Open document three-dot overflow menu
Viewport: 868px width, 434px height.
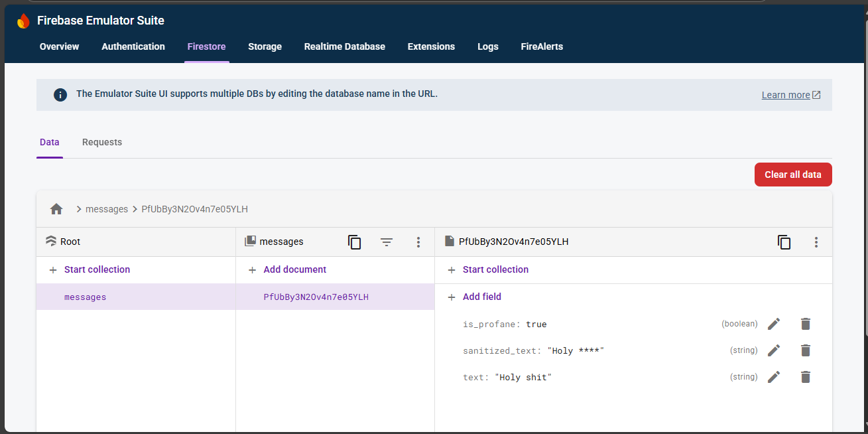coord(816,242)
